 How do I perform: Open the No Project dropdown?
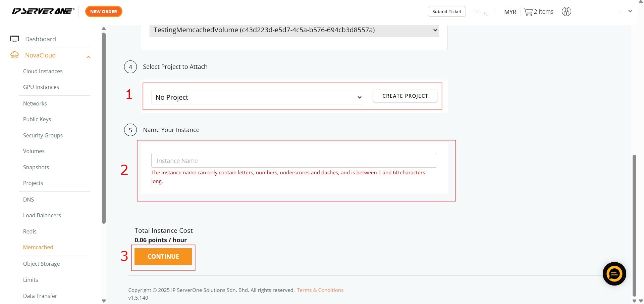click(x=257, y=97)
